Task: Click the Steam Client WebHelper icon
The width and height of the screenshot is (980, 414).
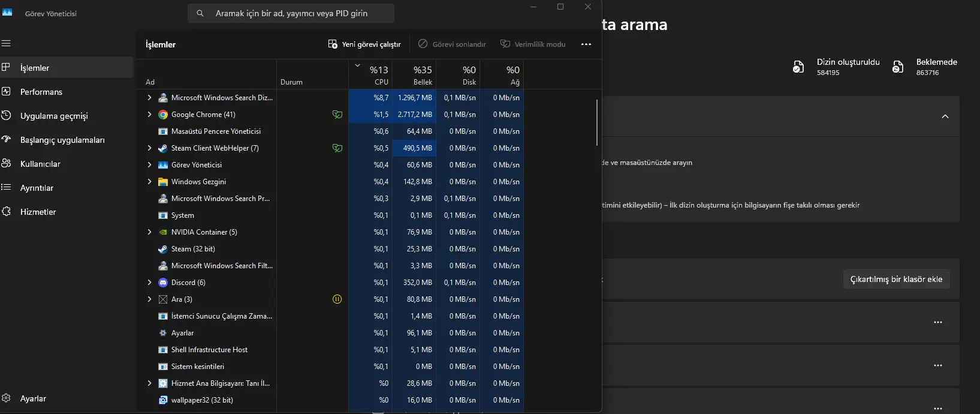Action: (163, 148)
